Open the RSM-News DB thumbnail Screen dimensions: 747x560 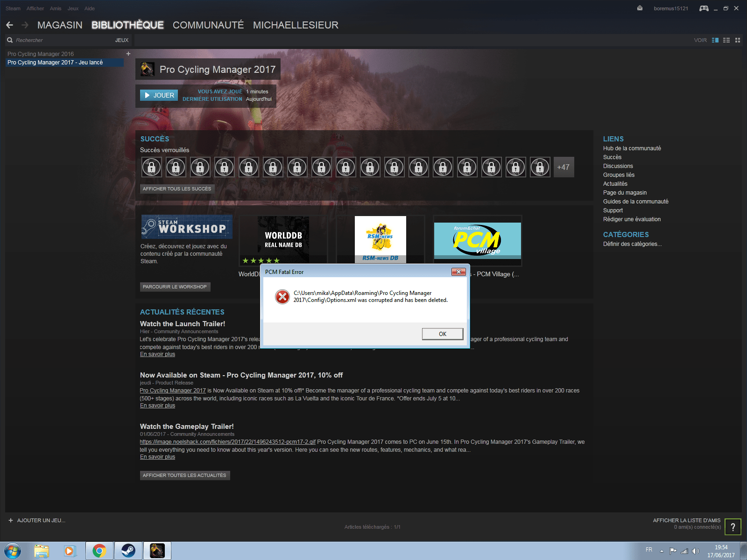tap(381, 239)
